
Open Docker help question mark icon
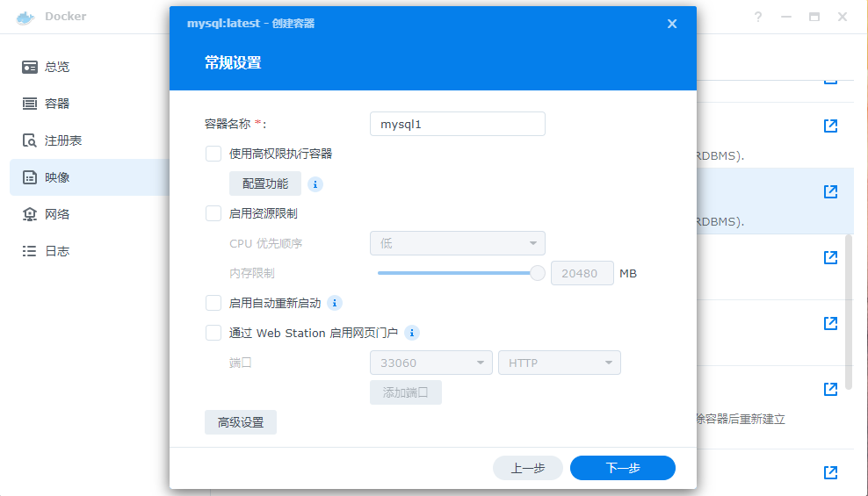(x=758, y=18)
